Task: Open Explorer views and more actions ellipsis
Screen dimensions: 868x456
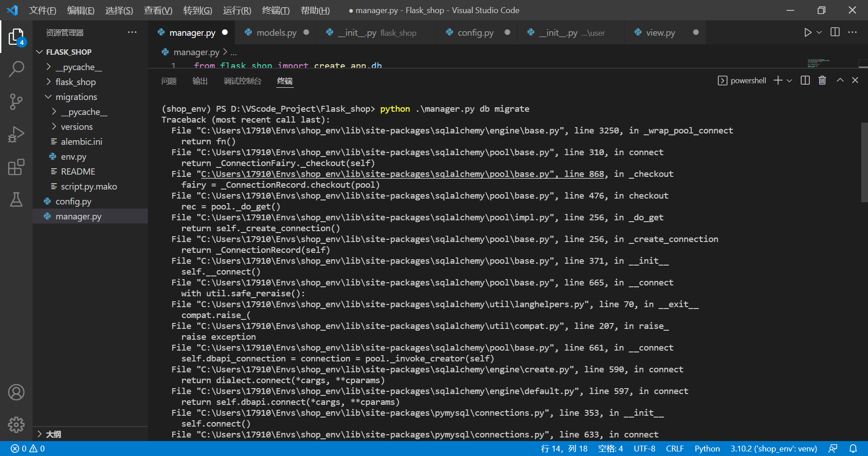Action: click(132, 32)
